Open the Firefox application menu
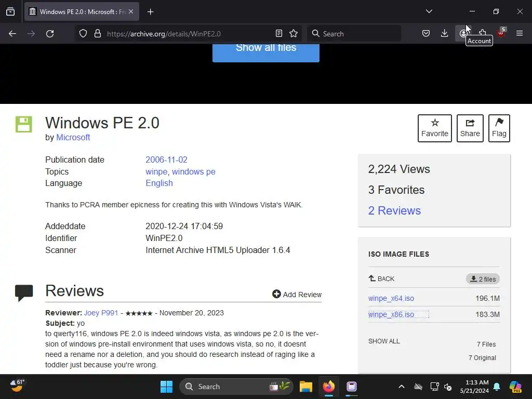The height and width of the screenshot is (399, 532). point(520,33)
